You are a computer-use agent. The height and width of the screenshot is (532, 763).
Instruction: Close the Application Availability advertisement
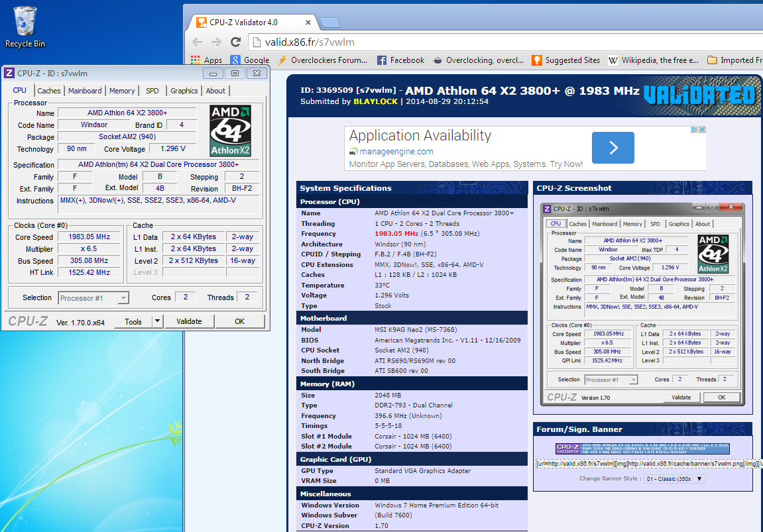point(702,129)
